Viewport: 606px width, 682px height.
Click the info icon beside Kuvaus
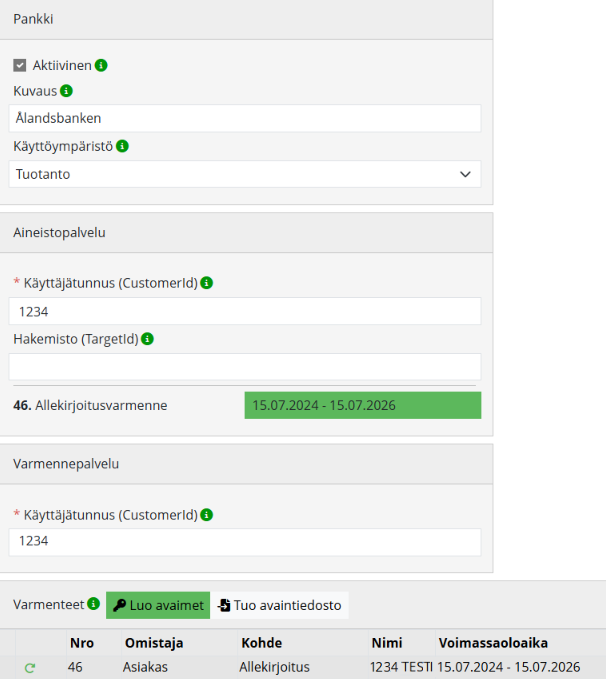coord(66,91)
